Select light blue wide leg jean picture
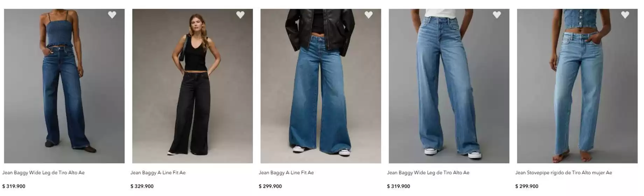This screenshot has width=644, height=196. 449,86
